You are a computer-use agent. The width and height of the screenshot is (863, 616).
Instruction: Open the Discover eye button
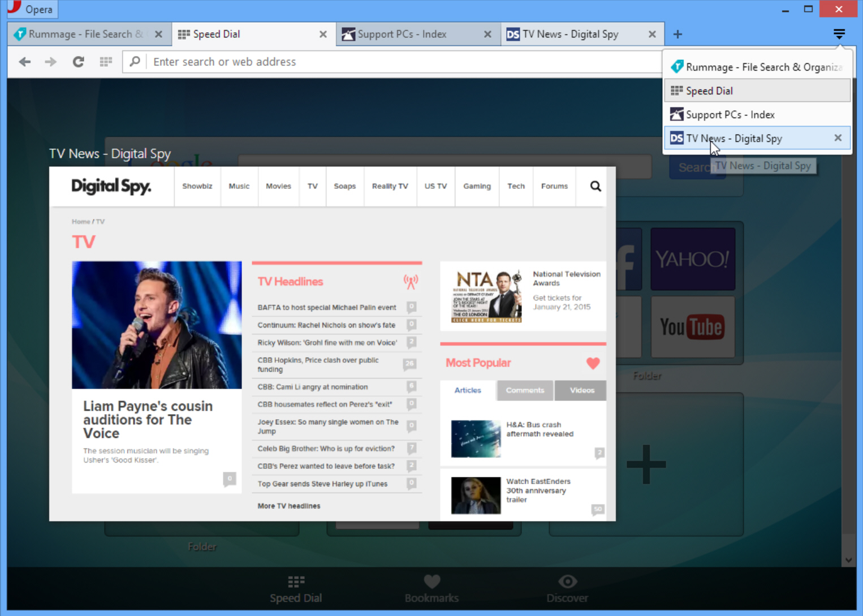pyautogui.click(x=567, y=588)
